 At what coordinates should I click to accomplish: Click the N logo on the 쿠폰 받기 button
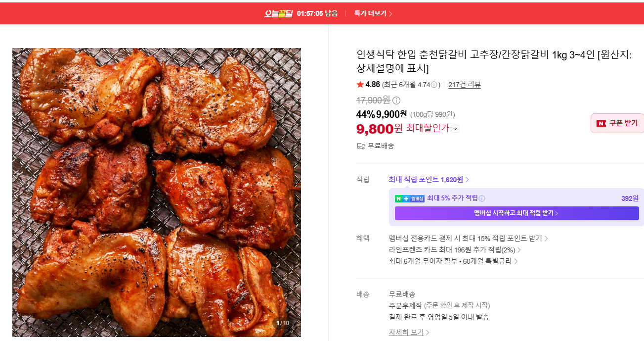[601, 123]
